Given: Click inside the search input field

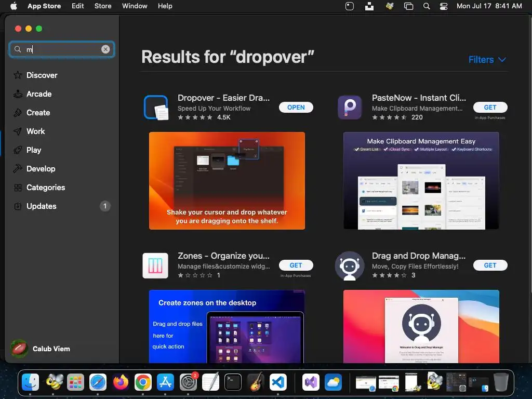Looking at the screenshot, I should click(62, 49).
